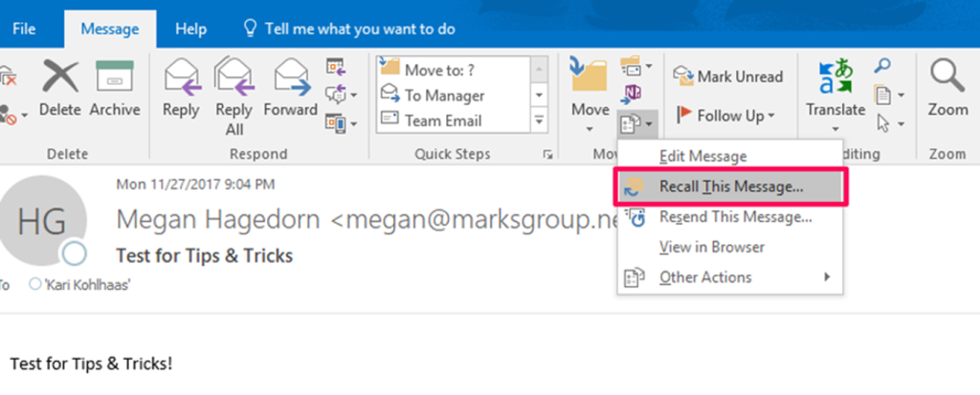Send message to OneNote

[x=632, y=95]
